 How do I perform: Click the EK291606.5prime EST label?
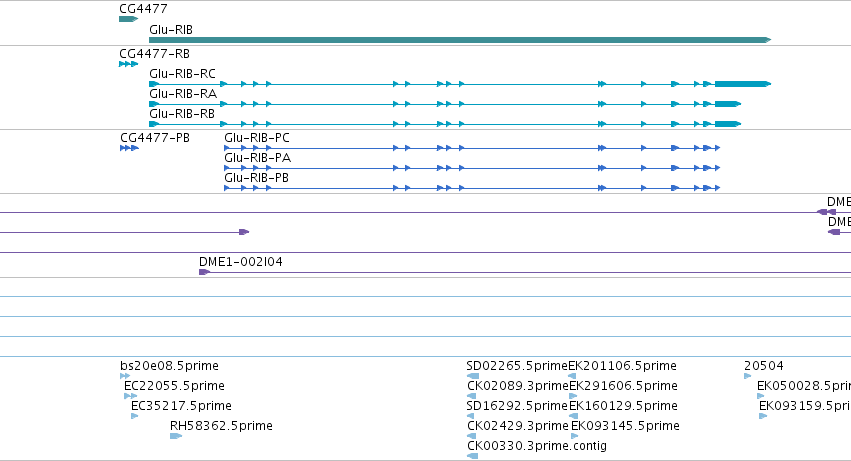[x=623, y=386]
